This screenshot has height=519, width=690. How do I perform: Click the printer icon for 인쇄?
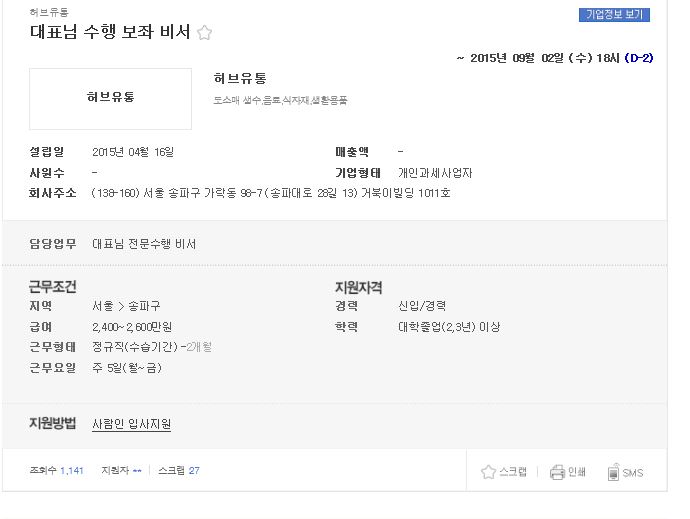[557, 472]
